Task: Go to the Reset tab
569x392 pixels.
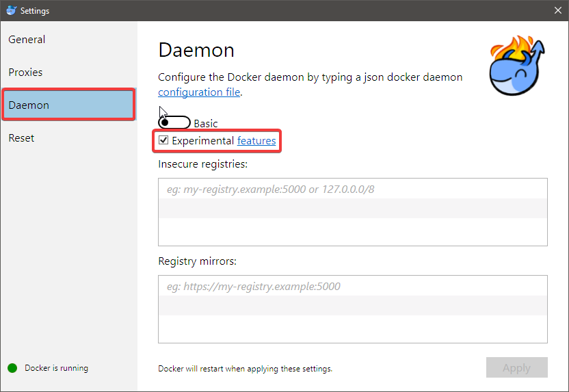Action: pyautogui.click(x=22, y=138)
